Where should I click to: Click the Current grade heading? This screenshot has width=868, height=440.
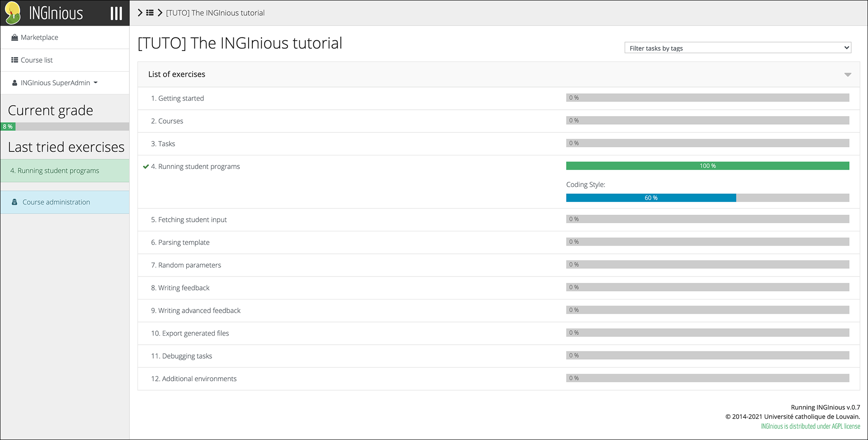pyautogui.click(x=51, y=110)
